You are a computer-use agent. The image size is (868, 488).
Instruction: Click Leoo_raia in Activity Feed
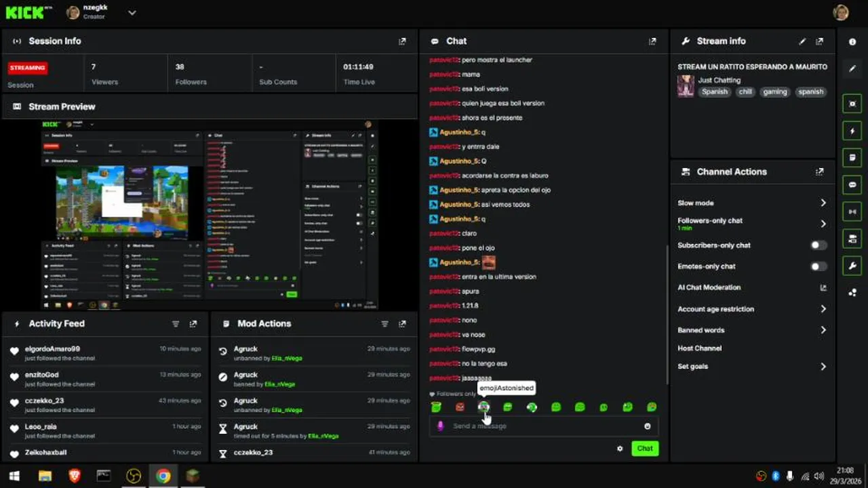tap(41, 427)
